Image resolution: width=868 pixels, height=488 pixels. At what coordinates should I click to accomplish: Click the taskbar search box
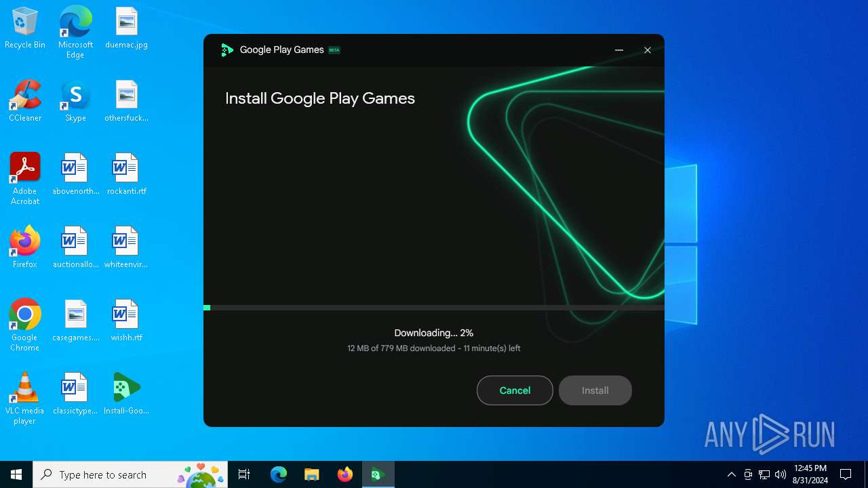tap(130, 474)
